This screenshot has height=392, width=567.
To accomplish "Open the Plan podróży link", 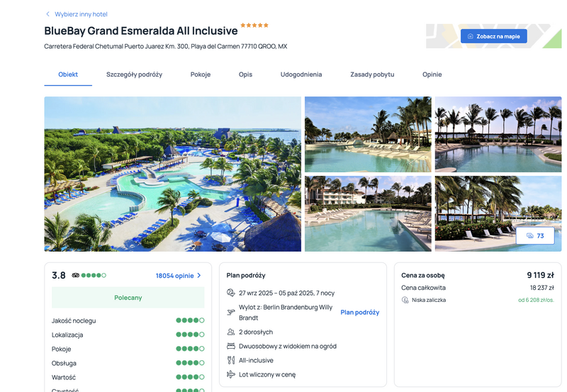I will tap(360, 313).
